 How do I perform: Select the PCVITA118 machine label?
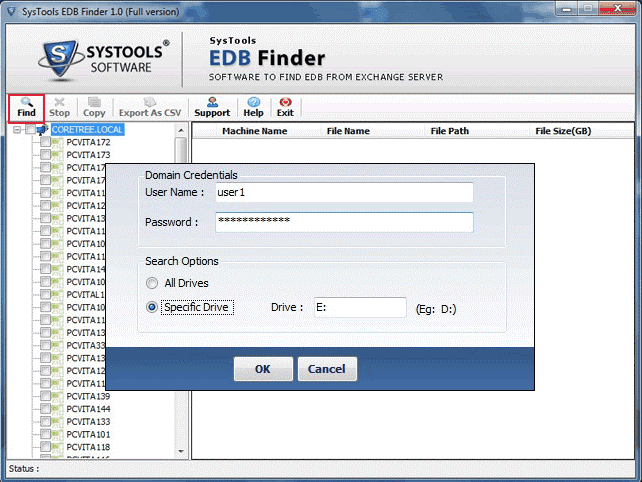click(x=88, y=447)
